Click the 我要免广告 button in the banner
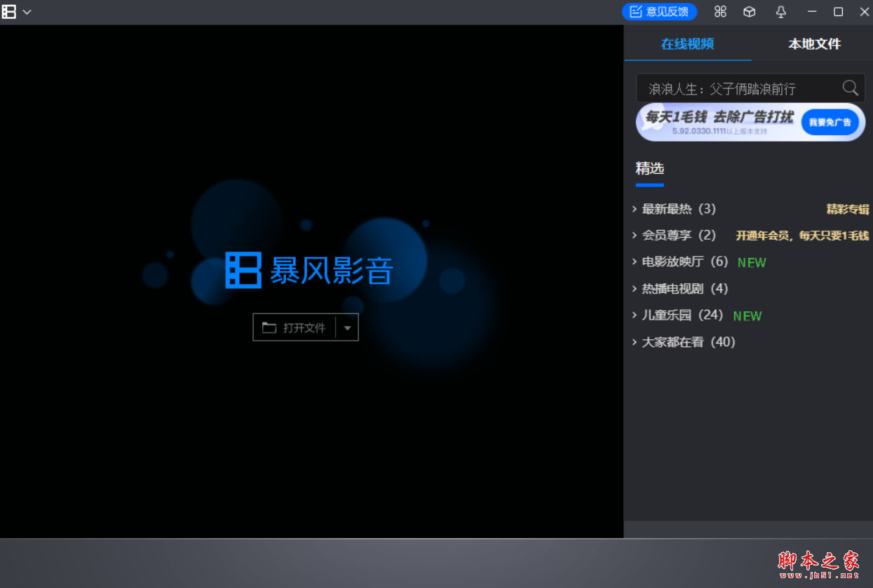The image size is (873, 588). click(830, 122)
